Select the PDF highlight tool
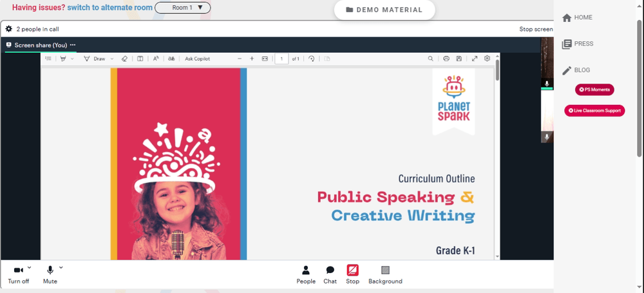Viewport: 644px width, 293px height. [x=63, y=59]
